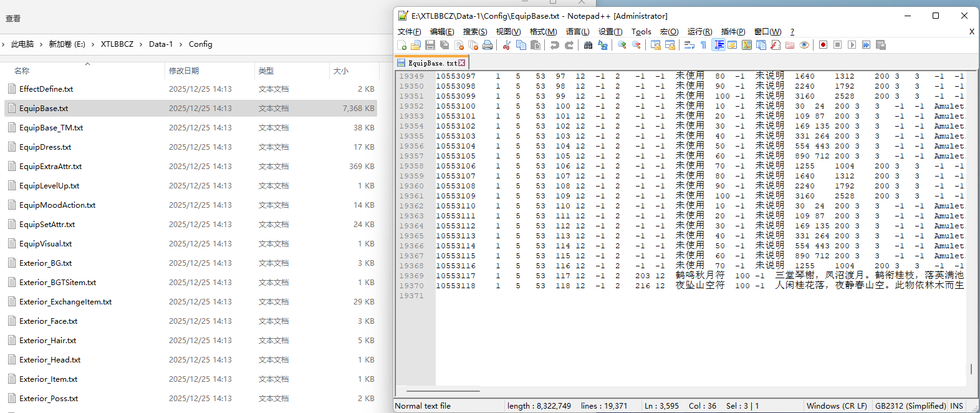The height and width of the screenshot is (413, 980).
Task: Start macro recording with red dot icon
Action: [823, 45]
